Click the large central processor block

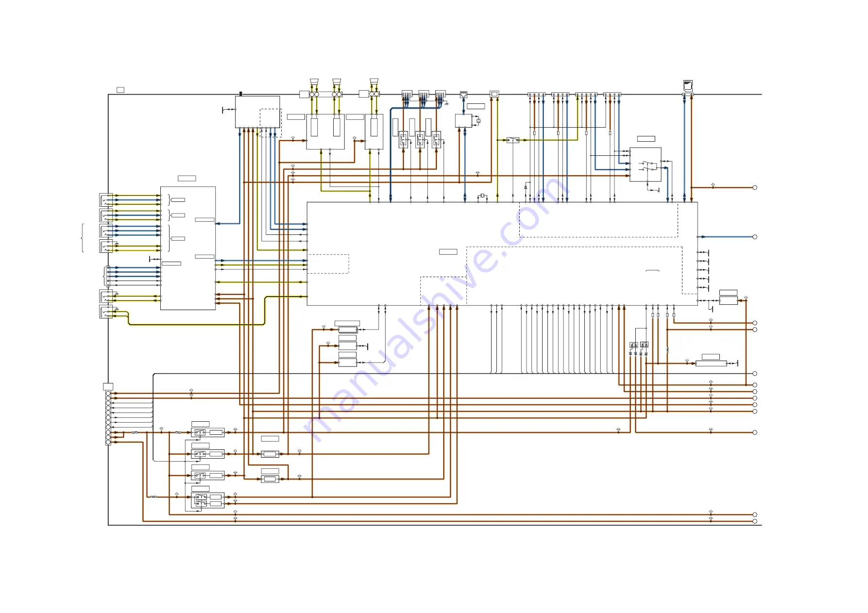tap(502, 254)
